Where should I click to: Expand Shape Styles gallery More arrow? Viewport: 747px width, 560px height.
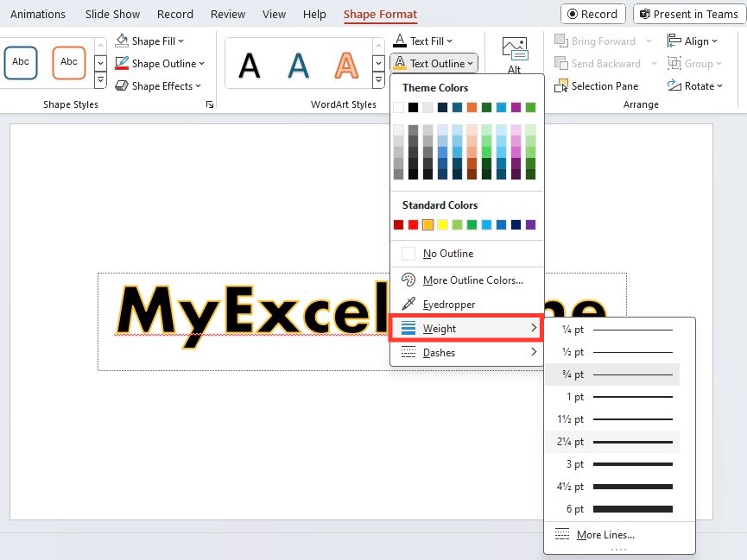pos(100,79)
